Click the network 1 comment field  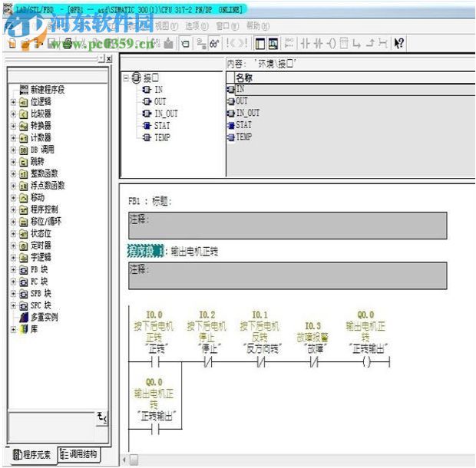[x=287, y=275]
